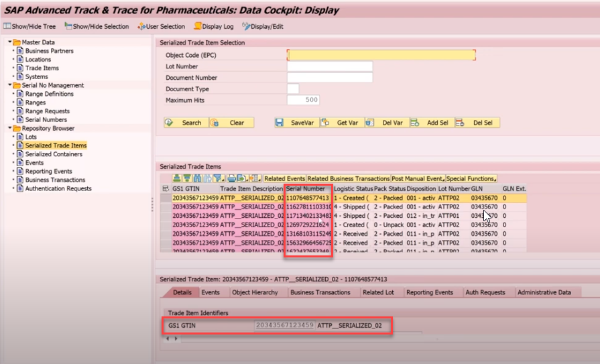Open Range Definitions in tree
Image resolution: width=600 pixels, height=364 pixels.
point(50,94)
